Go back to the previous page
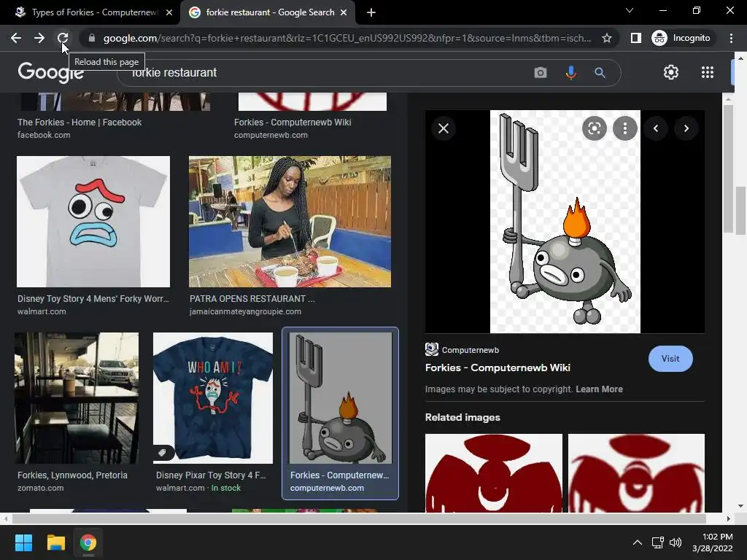This screenshot has height=560, width=747. (x=16, y=38)
